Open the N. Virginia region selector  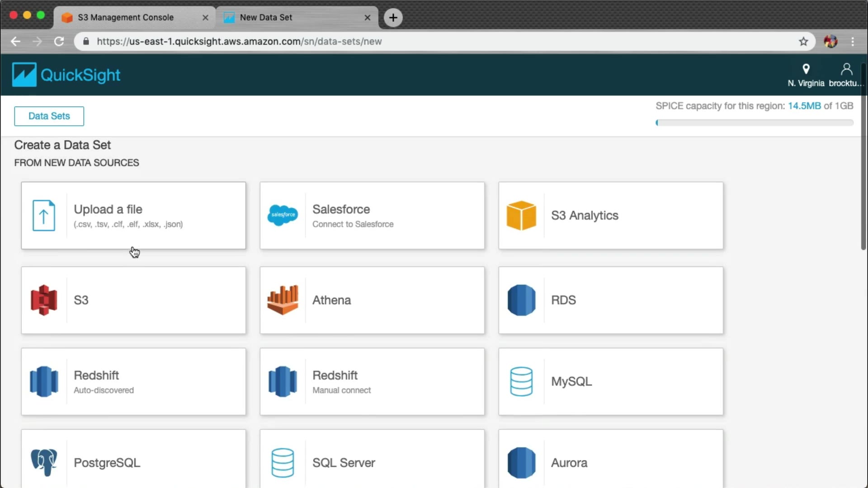tap(806, 75)
